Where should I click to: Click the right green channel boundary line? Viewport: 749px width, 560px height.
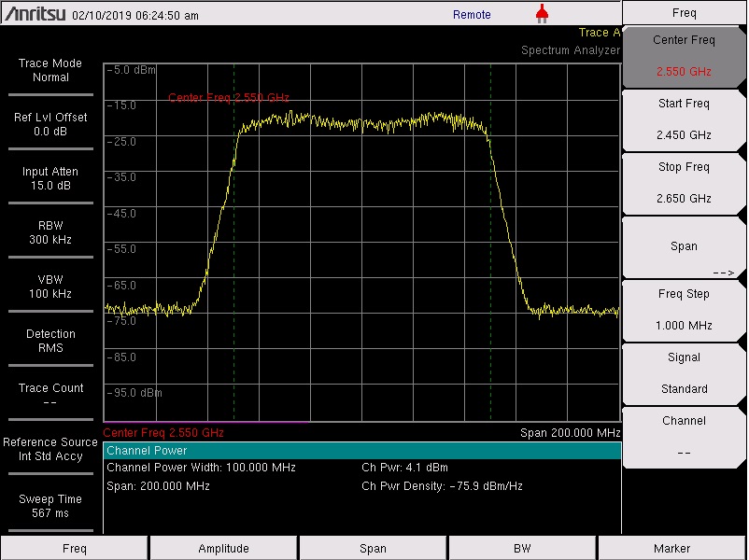click(x=490, y=243)
